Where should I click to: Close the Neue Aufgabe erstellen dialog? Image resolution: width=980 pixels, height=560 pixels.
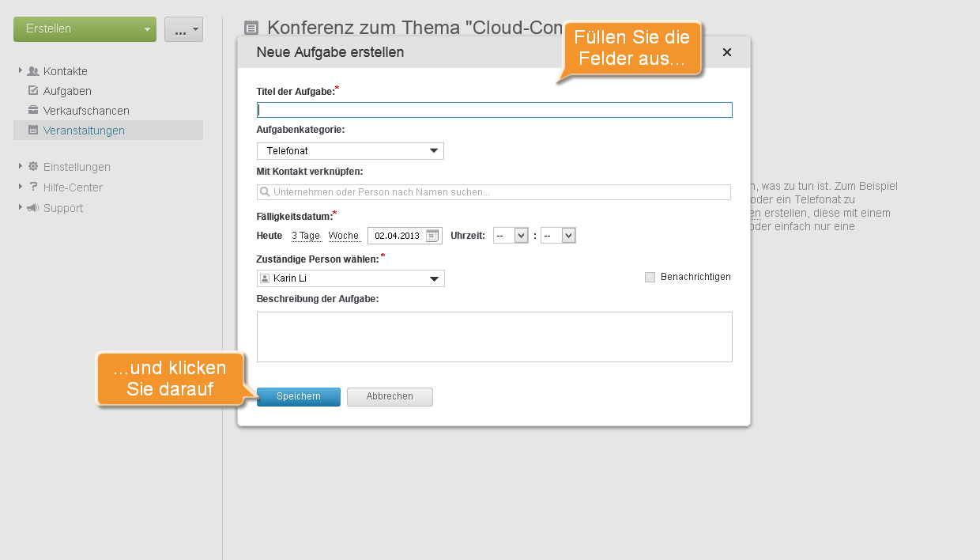727,52
